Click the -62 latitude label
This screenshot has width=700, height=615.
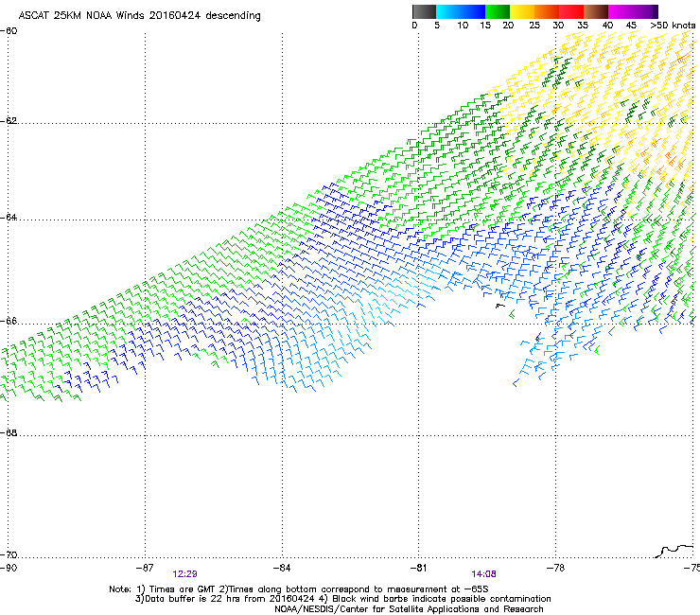9,120
